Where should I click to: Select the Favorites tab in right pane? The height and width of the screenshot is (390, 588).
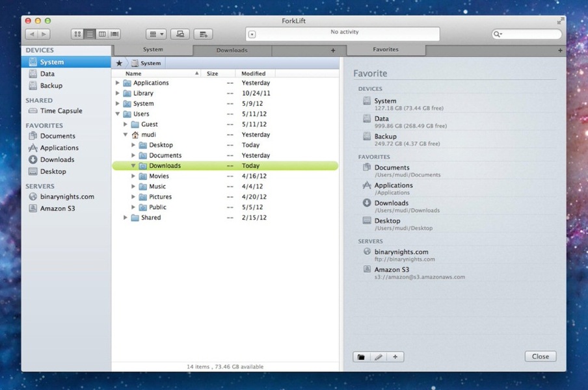[x=386, y=49]
